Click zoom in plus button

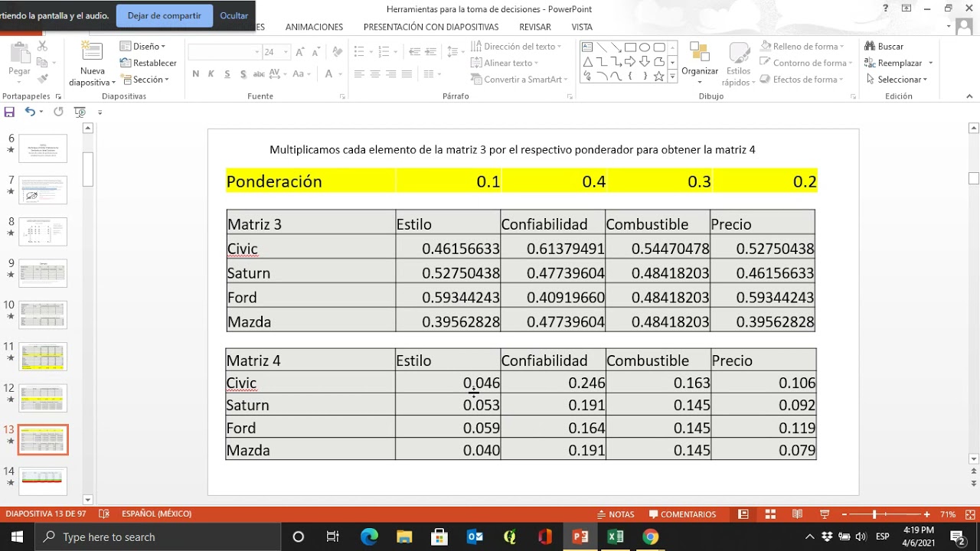[927, 514]
